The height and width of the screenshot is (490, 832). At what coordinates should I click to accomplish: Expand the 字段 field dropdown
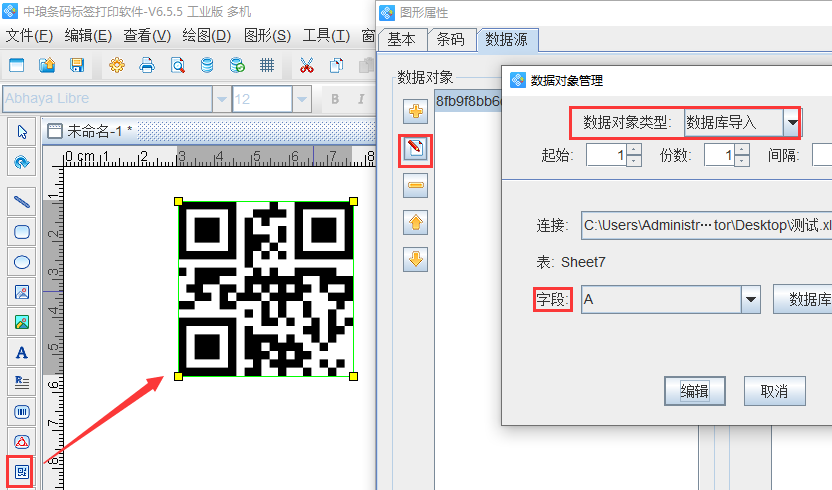click(750, 300)
